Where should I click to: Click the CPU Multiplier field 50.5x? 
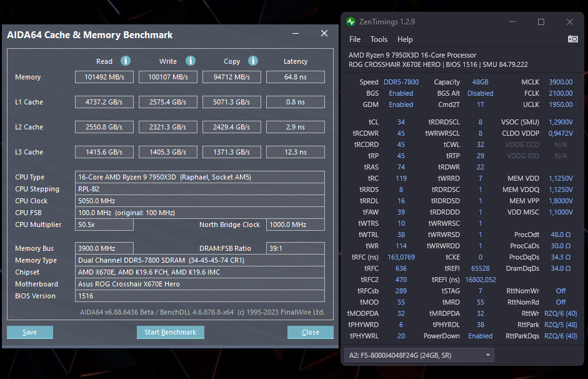pyautogui.click(x=104, y=225)
